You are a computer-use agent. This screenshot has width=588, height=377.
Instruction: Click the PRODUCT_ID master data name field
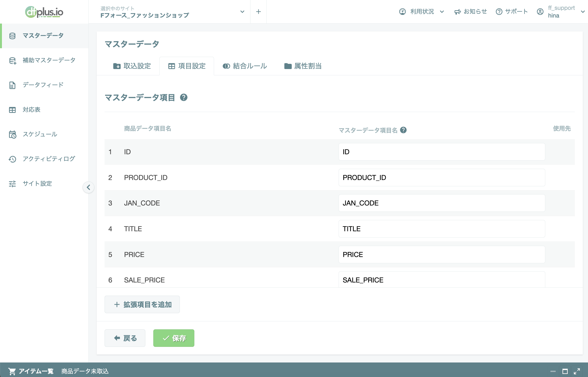click(x=442, y=178)
